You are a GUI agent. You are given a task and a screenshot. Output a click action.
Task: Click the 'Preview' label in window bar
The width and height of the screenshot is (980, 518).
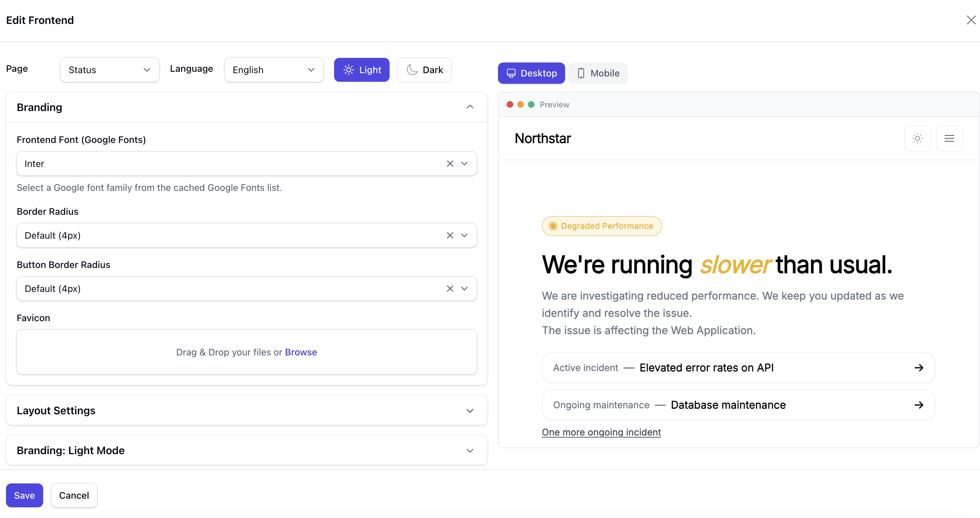point(554,105)
